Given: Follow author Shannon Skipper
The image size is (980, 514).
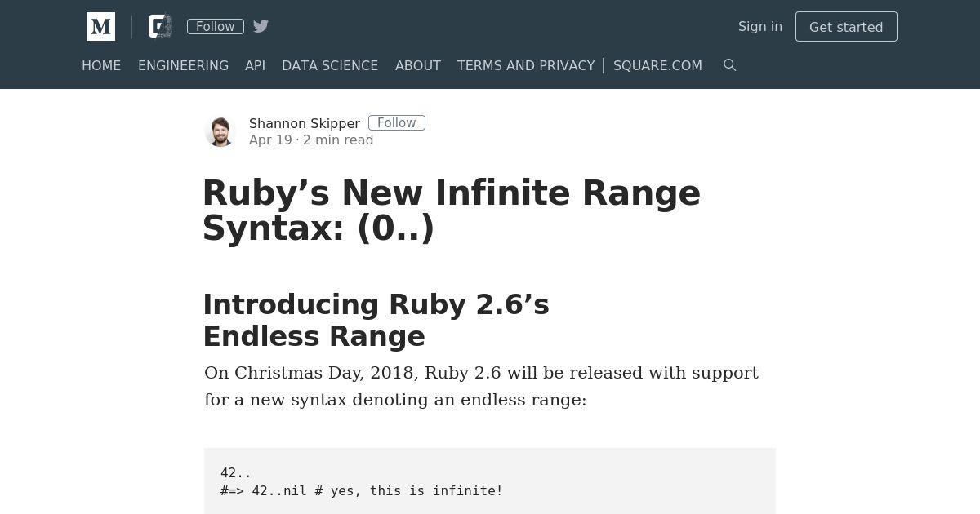Looking at the screenshot, I should point(397,123).
